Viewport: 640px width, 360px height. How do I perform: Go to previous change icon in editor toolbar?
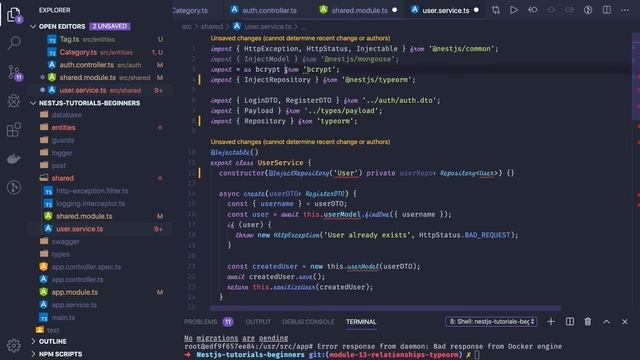coord(533,10)
